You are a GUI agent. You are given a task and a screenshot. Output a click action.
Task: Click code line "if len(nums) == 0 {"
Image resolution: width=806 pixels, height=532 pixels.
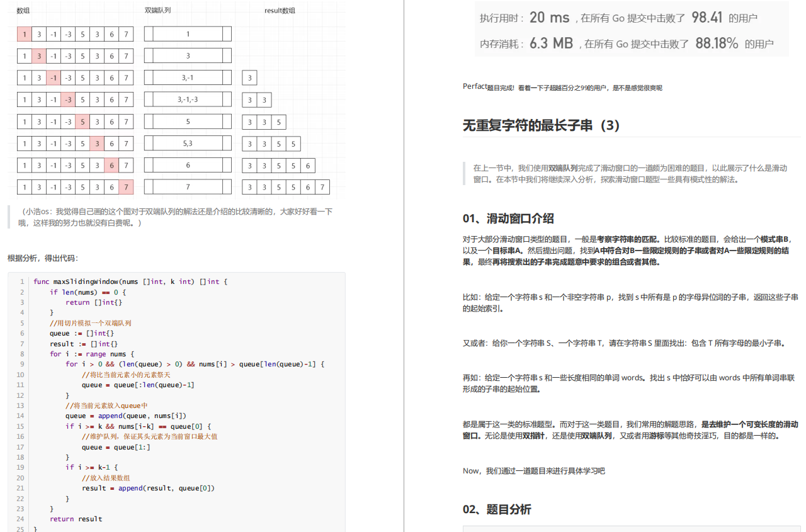pyautogui.click(x=88, y=292)
